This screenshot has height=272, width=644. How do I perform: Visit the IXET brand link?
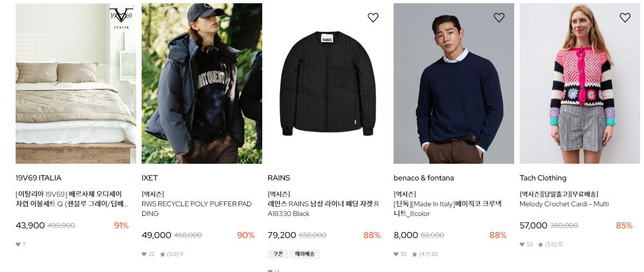pyautogui.click(x=150, y=178)
